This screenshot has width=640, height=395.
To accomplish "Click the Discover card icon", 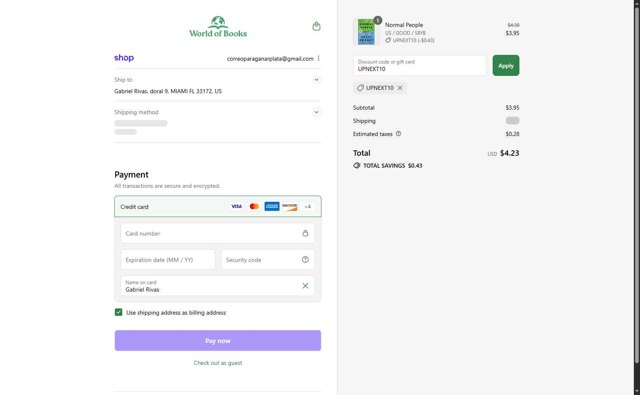I will pyautogui.click(x=289, y=206).
